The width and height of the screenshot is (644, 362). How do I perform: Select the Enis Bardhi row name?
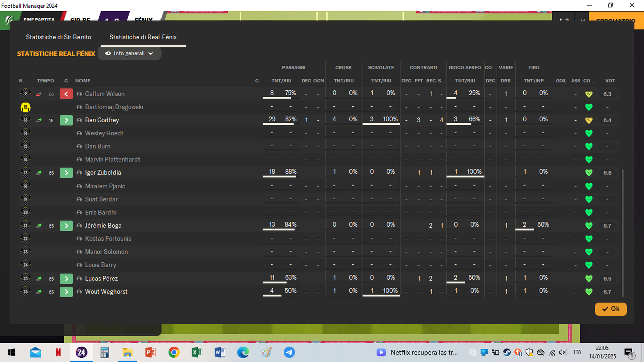pyautogui.click(x=101, y=213)
